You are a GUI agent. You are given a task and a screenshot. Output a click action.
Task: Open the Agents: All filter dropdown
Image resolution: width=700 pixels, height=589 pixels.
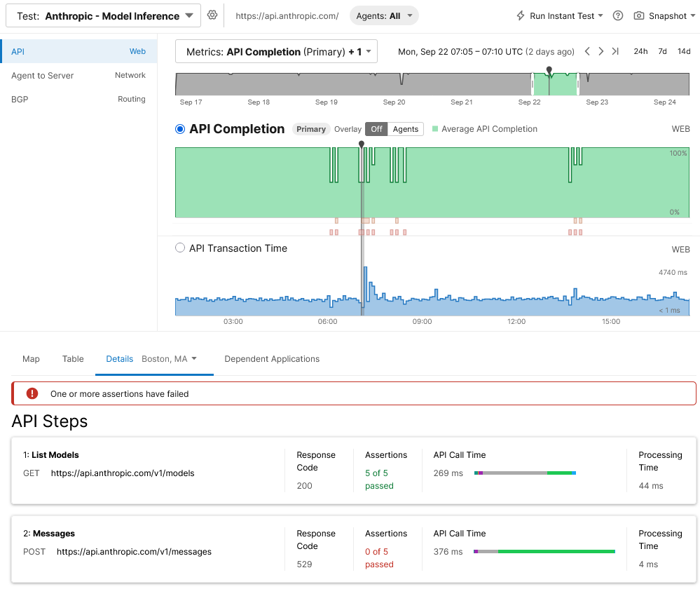point(384,15)
